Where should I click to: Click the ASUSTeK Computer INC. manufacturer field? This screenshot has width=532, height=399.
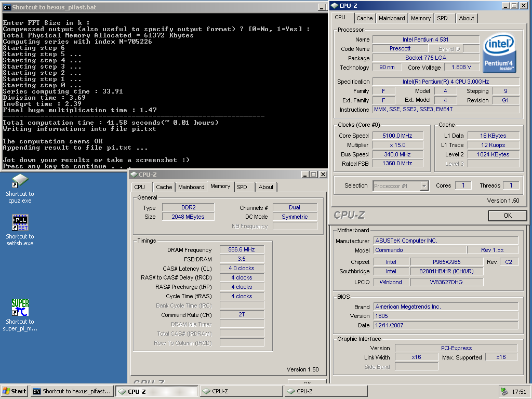(x=446, y=241)
